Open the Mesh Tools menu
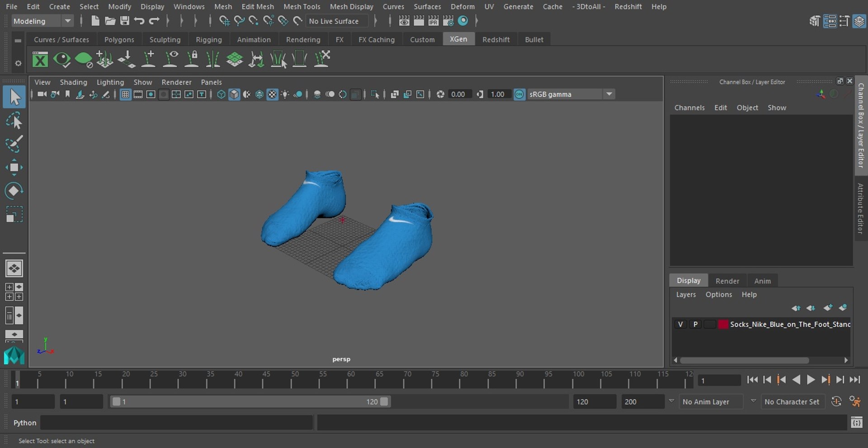 302,6
